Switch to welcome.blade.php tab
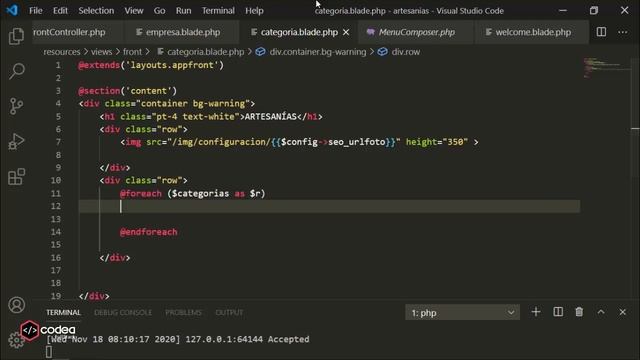640x360 pixels. (x=533, y=32)
